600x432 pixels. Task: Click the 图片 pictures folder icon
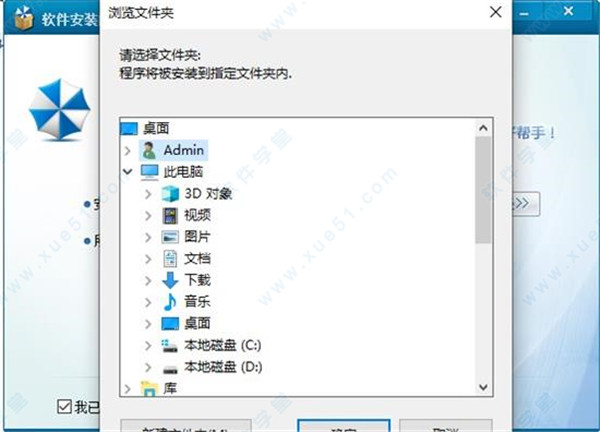(170, 237)
